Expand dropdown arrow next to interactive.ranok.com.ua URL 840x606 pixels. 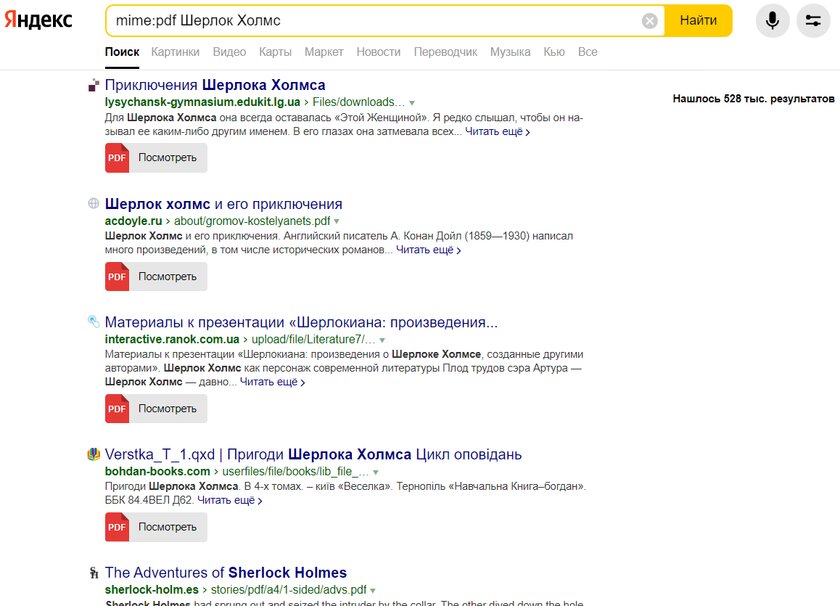point(382,340)
